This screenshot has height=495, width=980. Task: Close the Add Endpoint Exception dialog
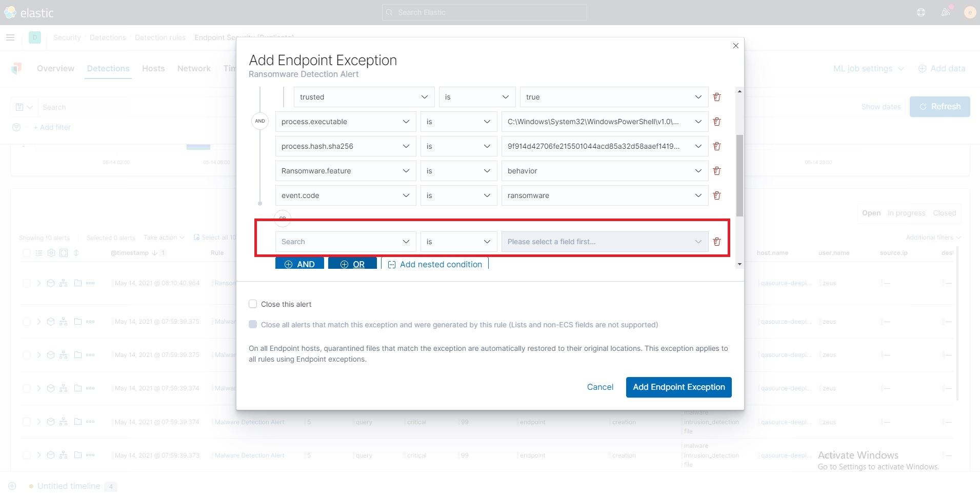point(736,46)
